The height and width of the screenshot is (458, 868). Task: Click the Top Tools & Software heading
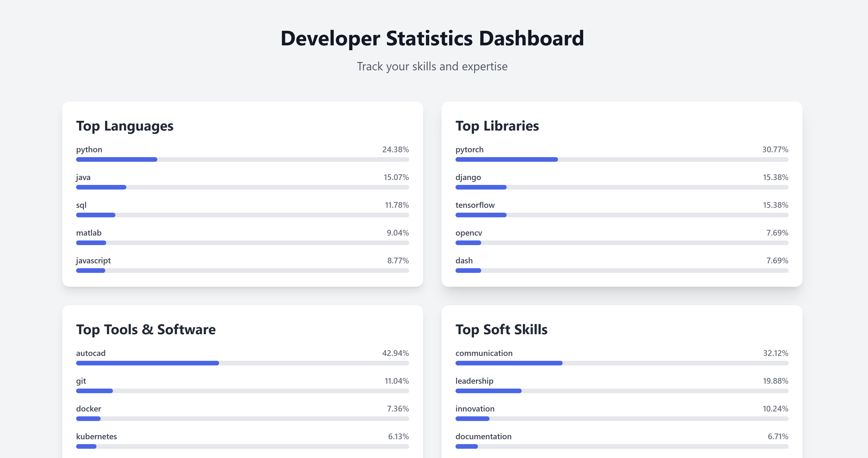tap(146, 330)
